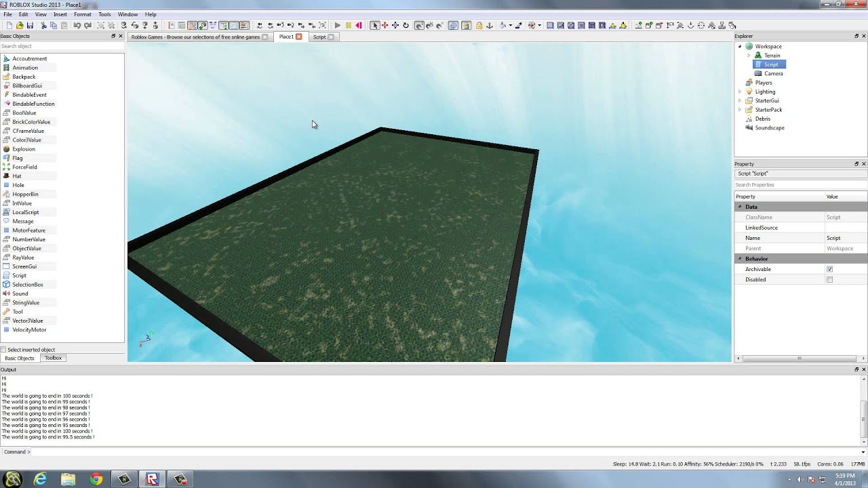Click the ROBLOX Studio taskbar icon
Screen dimensions: 868x488
(x=152, y=479)
